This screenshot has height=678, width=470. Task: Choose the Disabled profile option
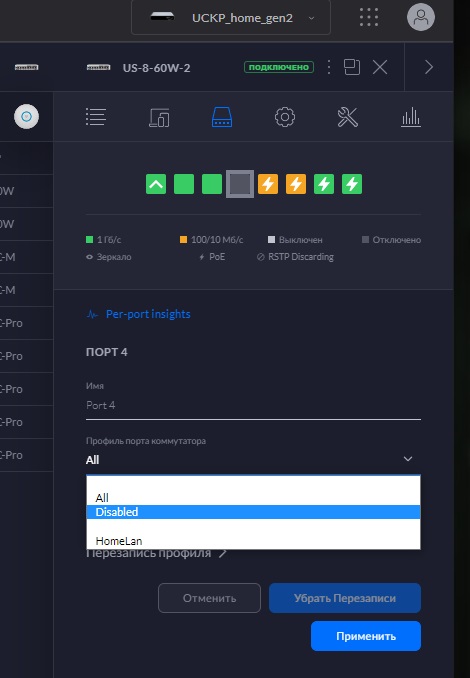253,512
